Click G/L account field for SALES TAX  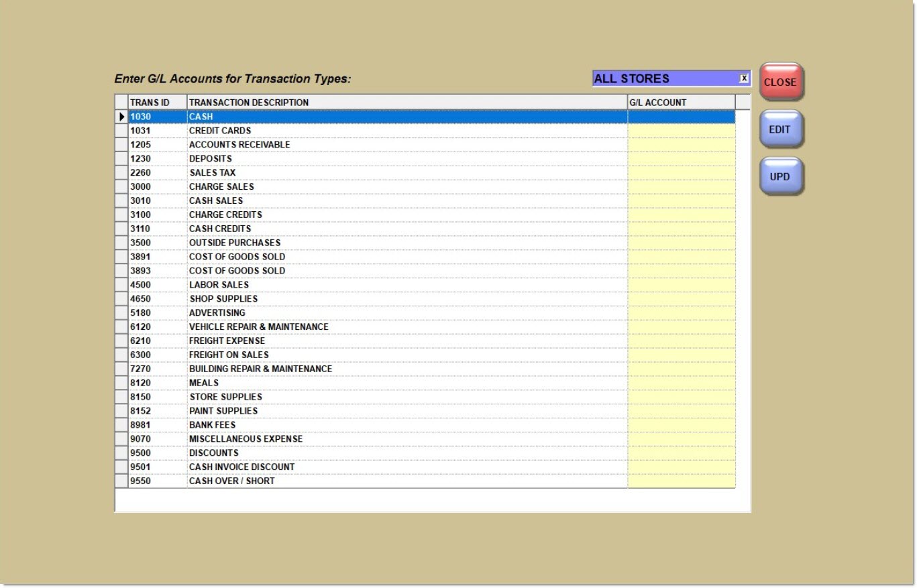(681, 173)
